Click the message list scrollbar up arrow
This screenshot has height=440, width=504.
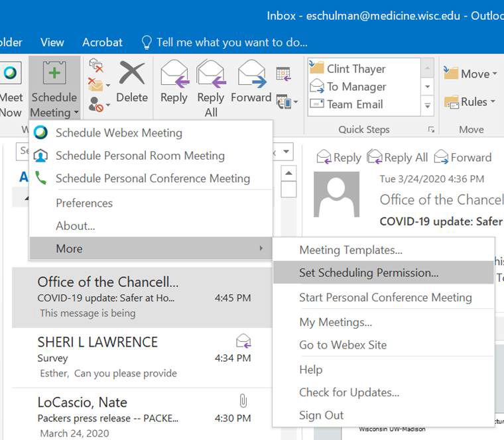[x=288, y=174]
